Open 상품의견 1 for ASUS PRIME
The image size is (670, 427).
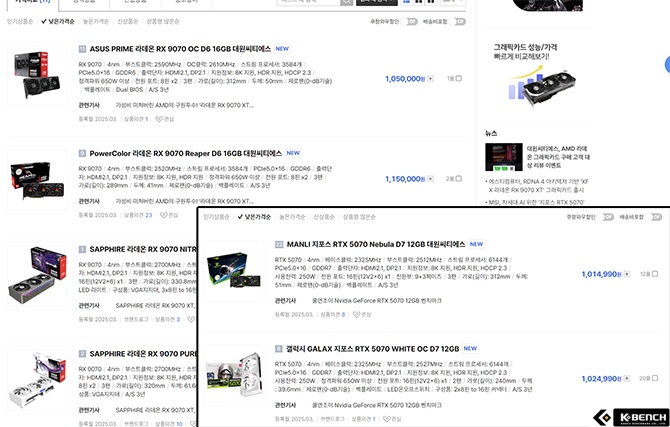click(x=136, y=119)
